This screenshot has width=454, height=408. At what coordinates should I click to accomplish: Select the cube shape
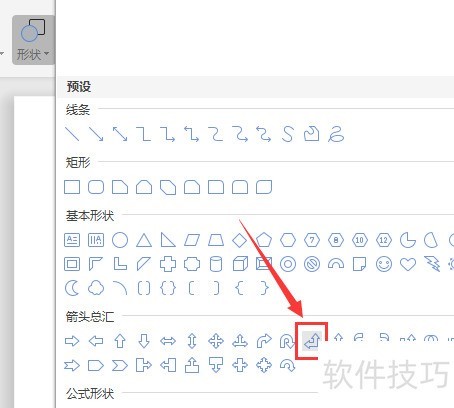(x=240, y=264)
